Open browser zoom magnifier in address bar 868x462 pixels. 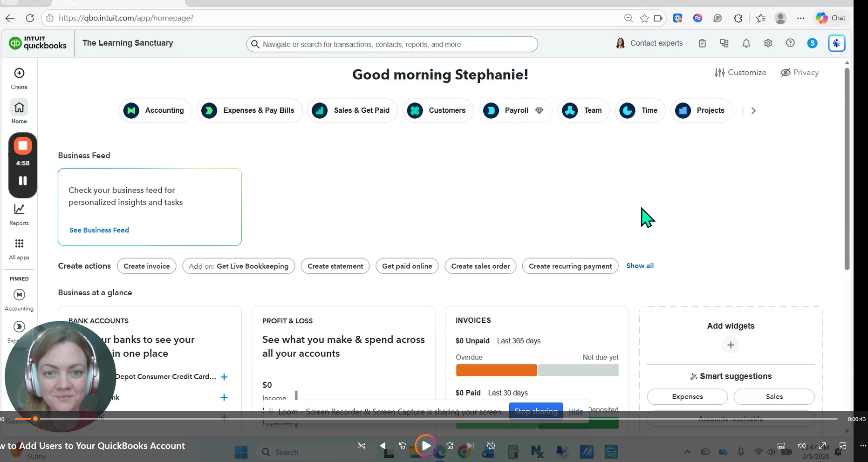coord(629,18)
